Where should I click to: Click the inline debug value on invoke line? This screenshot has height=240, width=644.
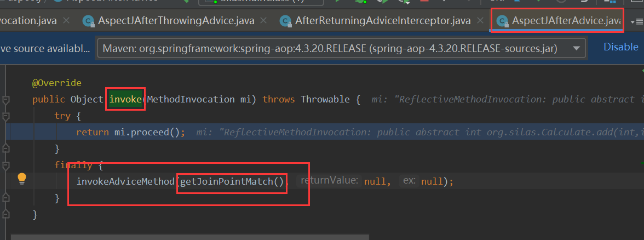click(508, 99)
